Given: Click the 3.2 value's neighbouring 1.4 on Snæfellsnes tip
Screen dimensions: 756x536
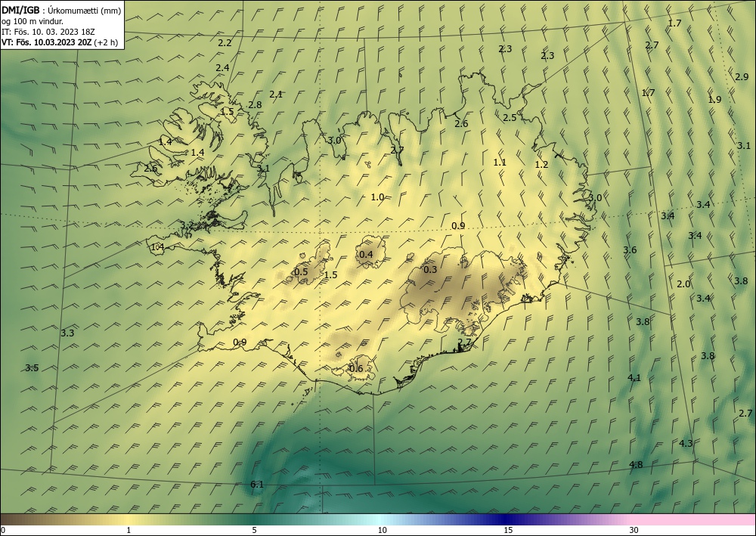Looking at the screenshot, I should [x=158, y=247].
